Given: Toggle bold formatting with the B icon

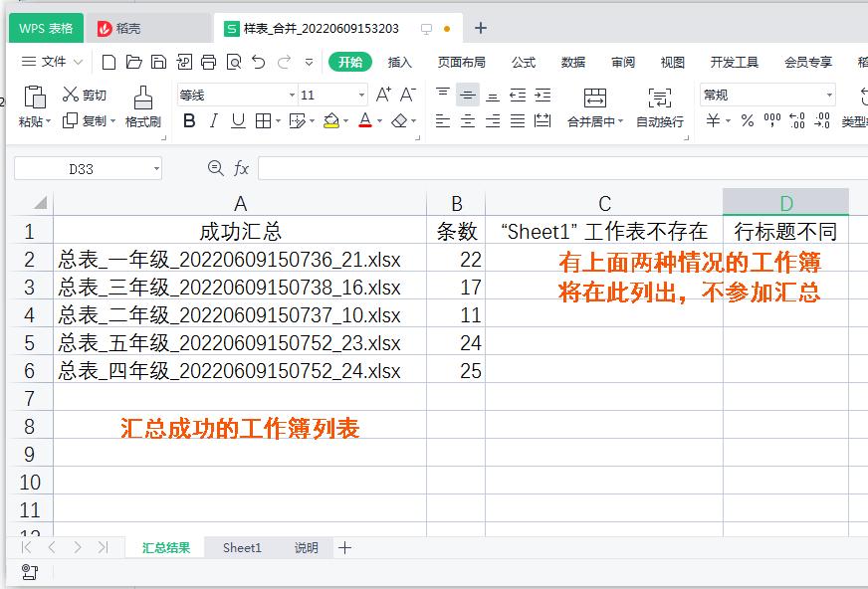Looking at the screenshot, I should point(189,120).
